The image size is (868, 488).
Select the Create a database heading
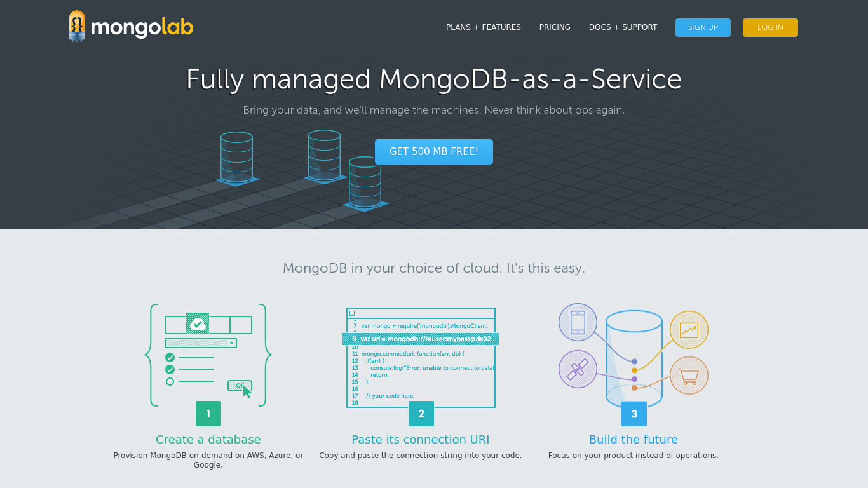tap(208, 440)
